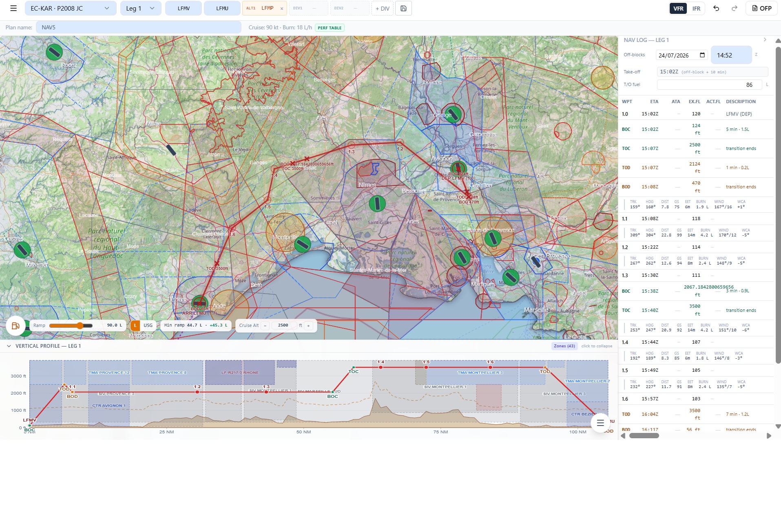
Task: Select waypoint 1.2 on the map route
Action: (x=400, y=142)
